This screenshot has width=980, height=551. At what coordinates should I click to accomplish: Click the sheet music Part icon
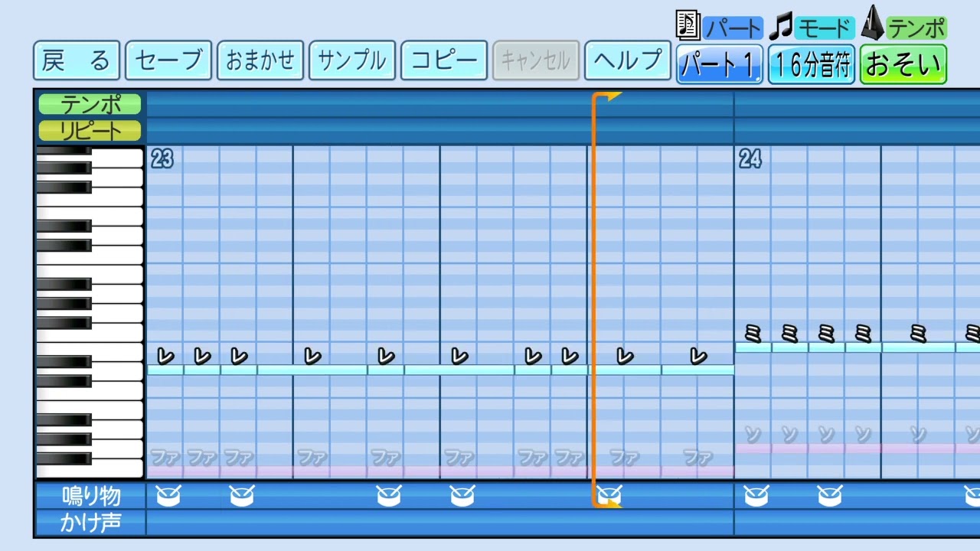coord(688,25)
